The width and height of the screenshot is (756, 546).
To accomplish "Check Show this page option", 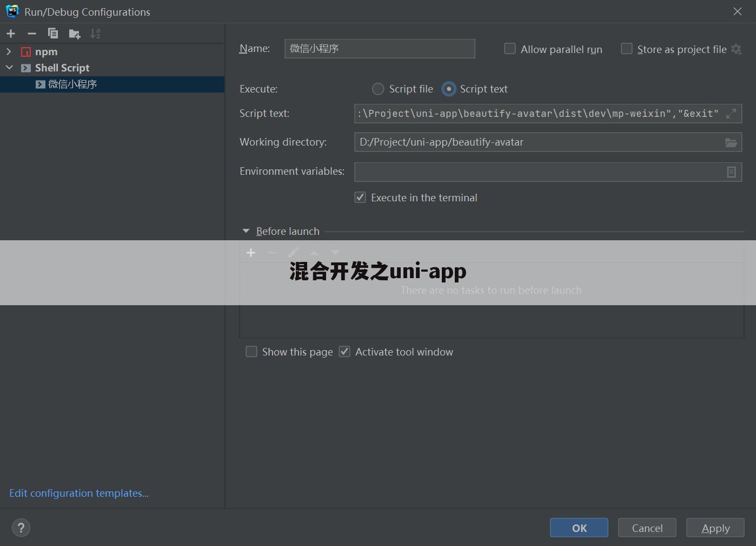I will click(x=251, y=352).
